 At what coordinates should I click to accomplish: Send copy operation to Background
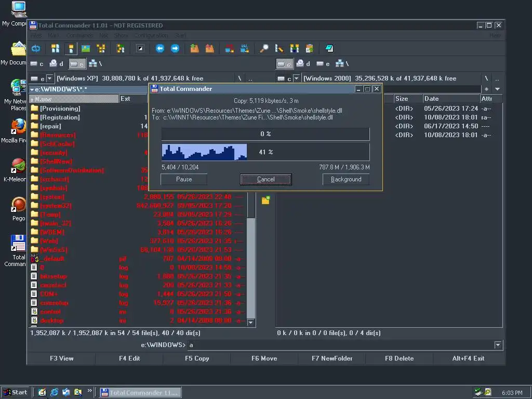click(345, 179)
